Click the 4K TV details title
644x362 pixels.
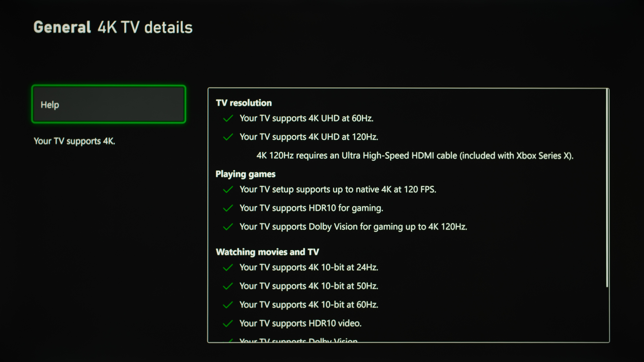[145, 27]
